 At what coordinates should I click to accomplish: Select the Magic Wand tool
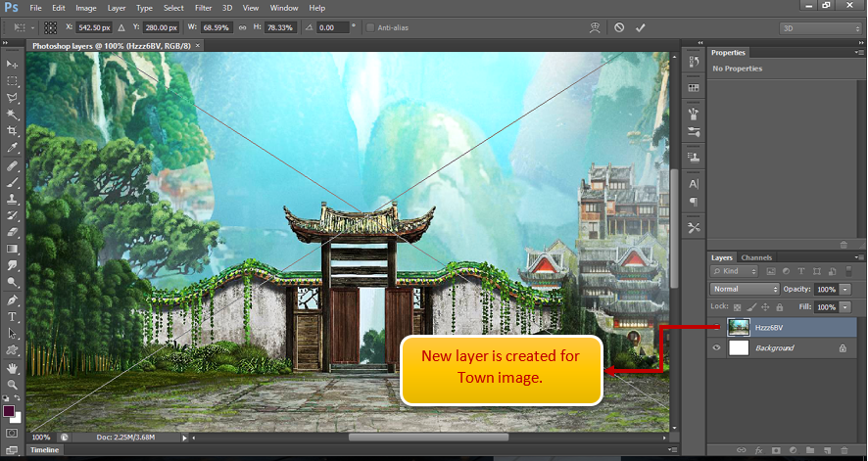point(12,115)
